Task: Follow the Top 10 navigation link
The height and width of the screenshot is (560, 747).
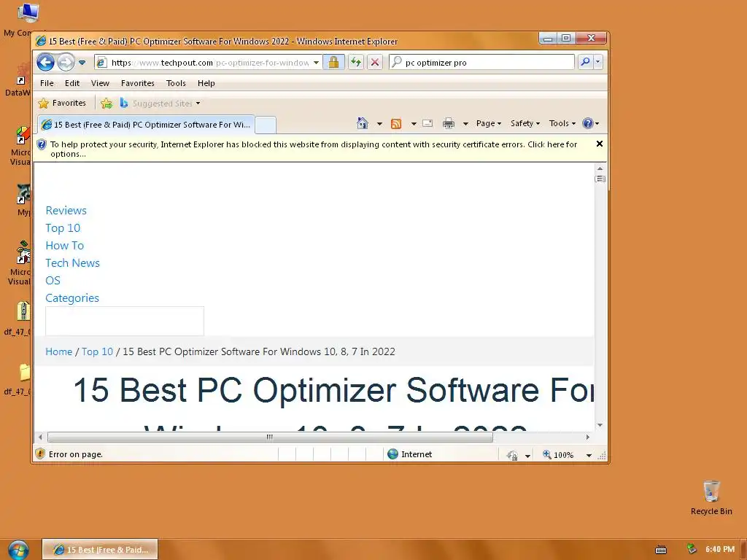Action: pos(63,228)
